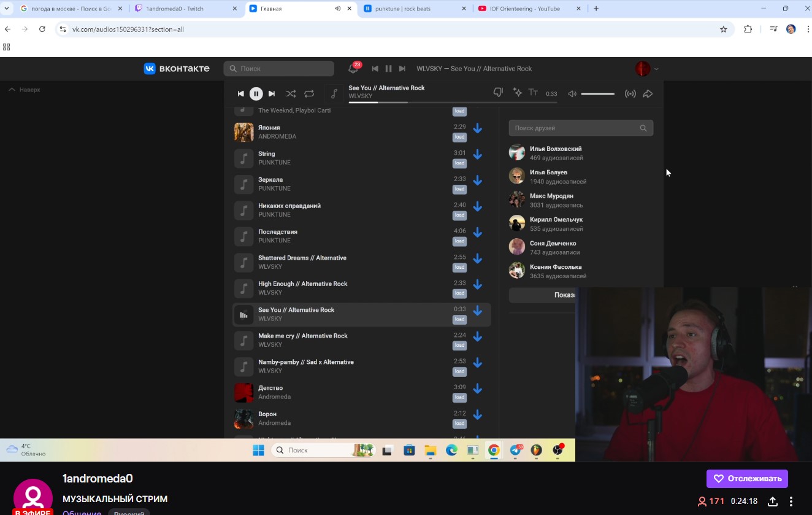
Task: Download Детство with the blue arrow
Action: click(x=478, y=389)
